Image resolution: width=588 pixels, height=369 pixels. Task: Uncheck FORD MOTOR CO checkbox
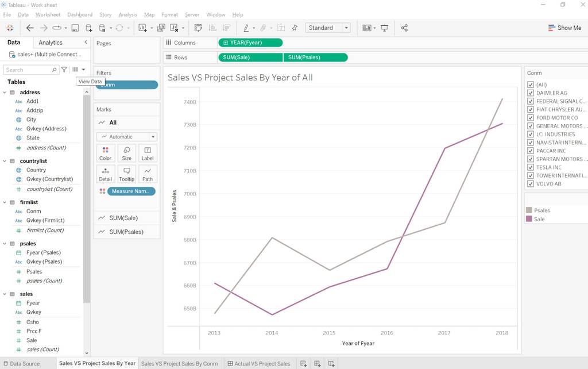click(x=530, y=117)
